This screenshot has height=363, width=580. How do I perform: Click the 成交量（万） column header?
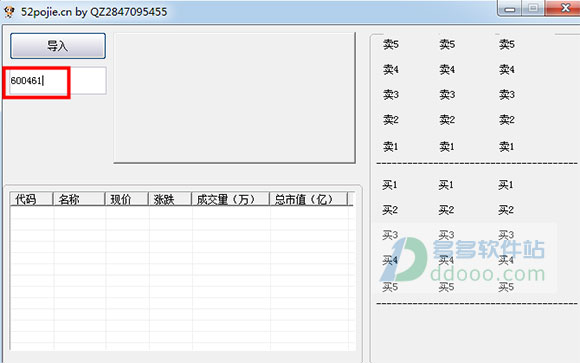230,199
